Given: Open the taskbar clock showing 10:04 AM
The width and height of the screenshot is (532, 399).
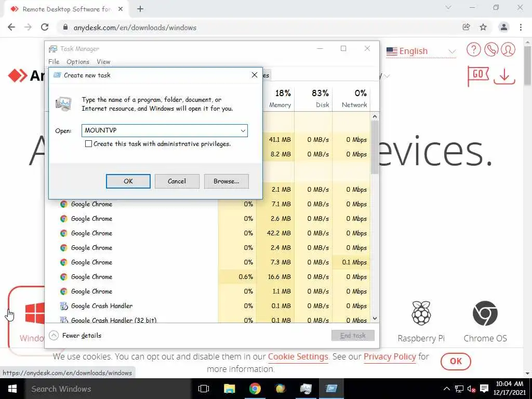Looking at the screenshot, I should point(510,388).
